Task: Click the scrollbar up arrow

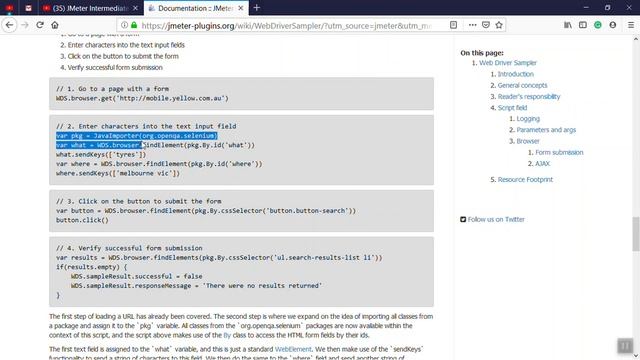Action: point(636,39)
